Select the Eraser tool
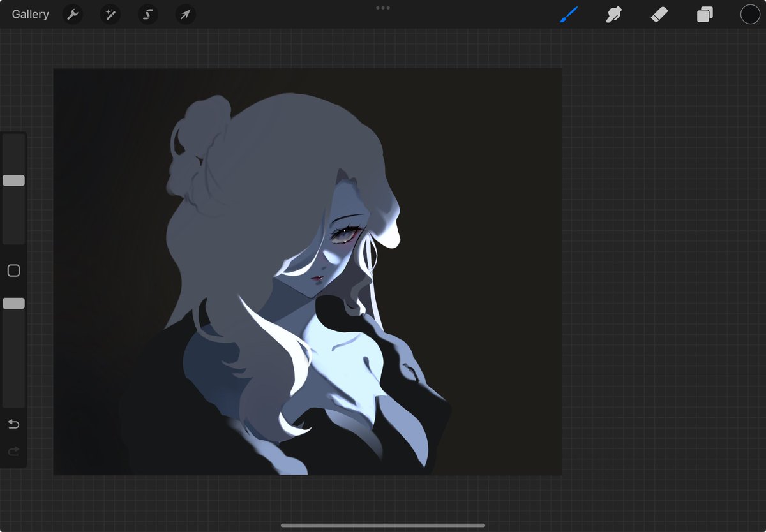 click(x=659, y=14)
